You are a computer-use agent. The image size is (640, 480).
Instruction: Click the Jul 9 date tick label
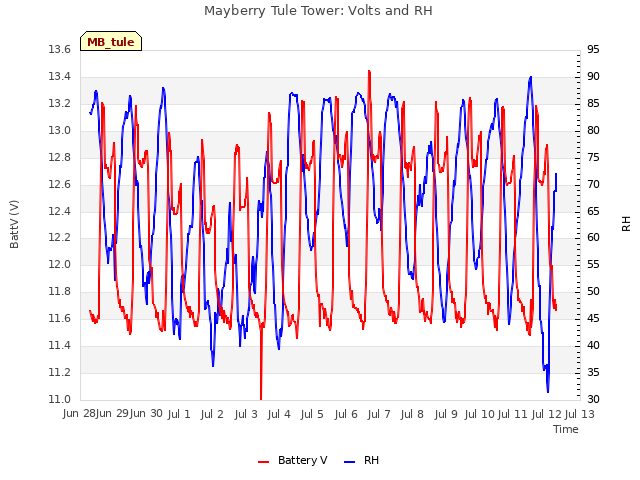(x=446, y=414)
